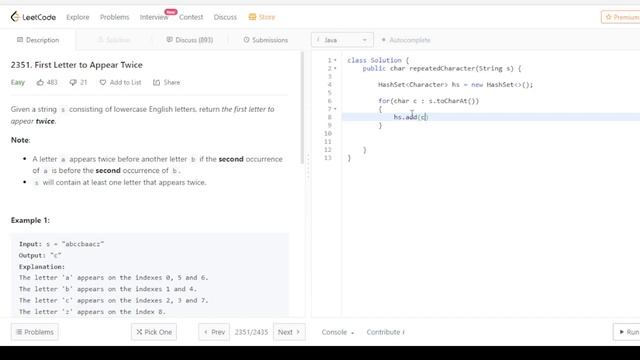640x360 pixels.
Task: Collapse code at line 7 fold arrow
Action: 335,109
